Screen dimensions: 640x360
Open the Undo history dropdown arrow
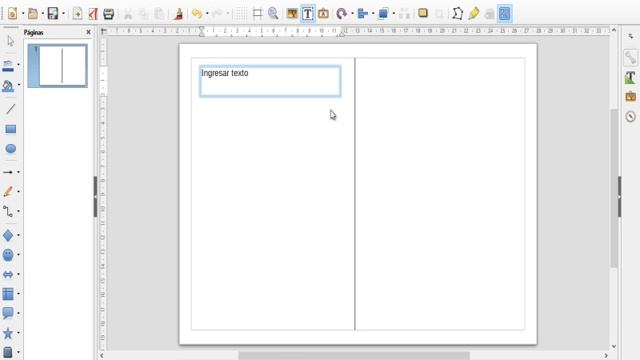coord(207,13)
